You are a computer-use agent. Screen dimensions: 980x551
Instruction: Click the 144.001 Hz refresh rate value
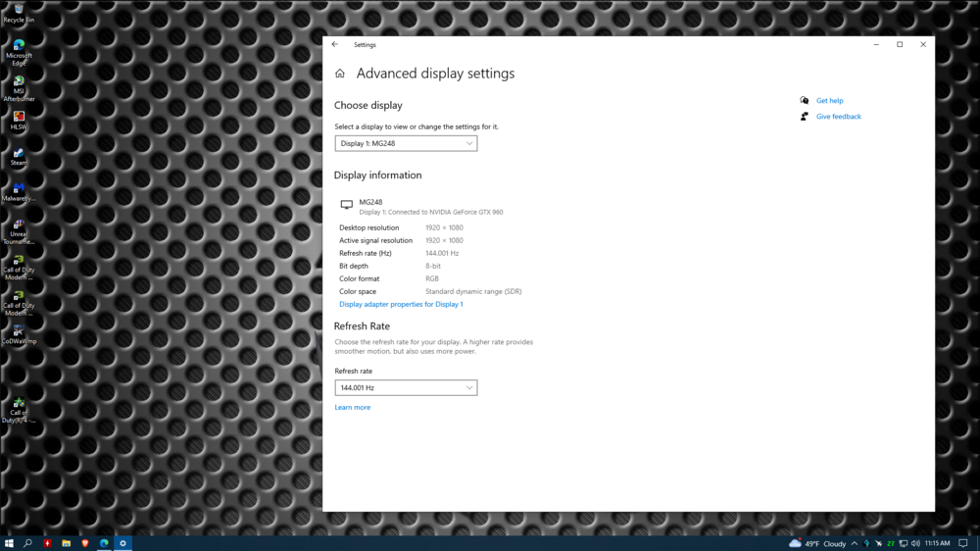(x=442, y=253)
